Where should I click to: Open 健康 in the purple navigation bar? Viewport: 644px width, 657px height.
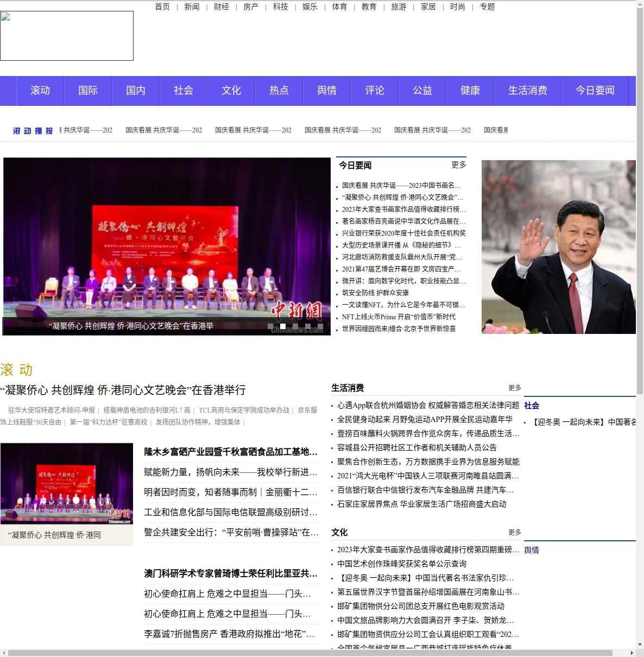click(x=470, y=91)
